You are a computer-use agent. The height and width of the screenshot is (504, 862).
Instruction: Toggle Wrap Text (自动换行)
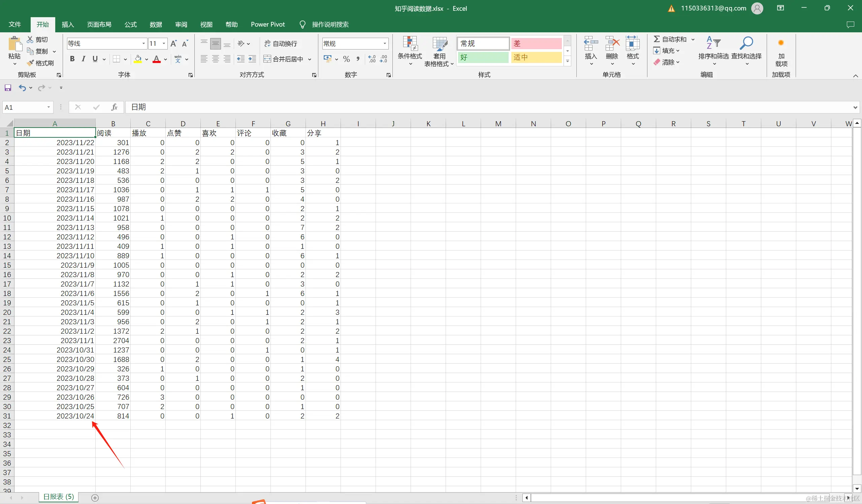281,43
